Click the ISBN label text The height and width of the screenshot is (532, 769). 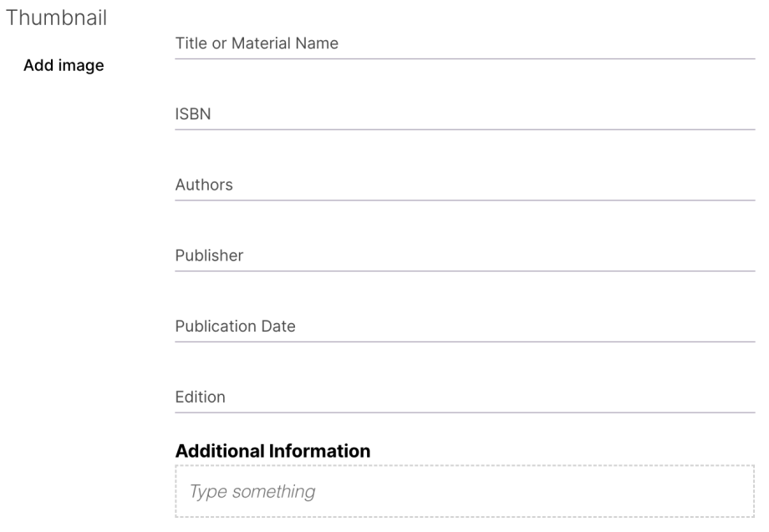point(192,114)
